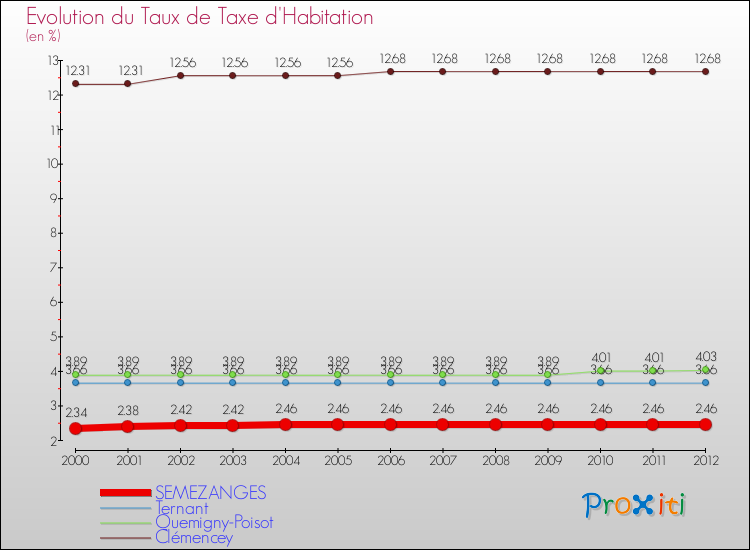Click the Quemigny-Poisot legend label

click(x=214, y=522)
